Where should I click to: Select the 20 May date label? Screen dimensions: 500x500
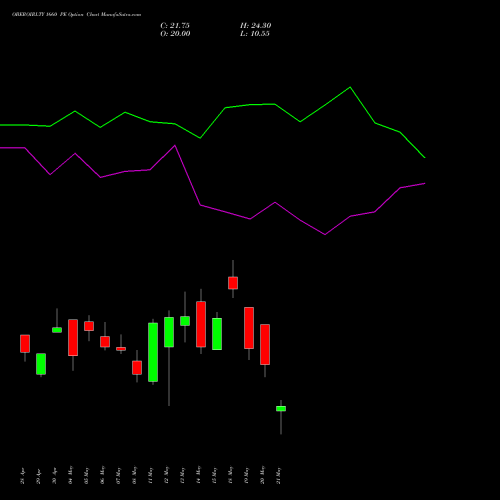[262, 475]
